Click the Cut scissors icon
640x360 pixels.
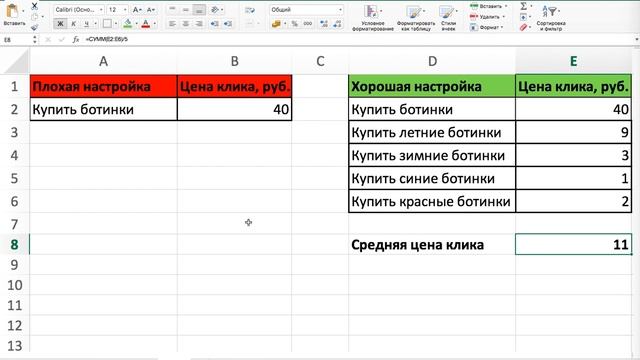pyautogui.click(x=35, y=6)
